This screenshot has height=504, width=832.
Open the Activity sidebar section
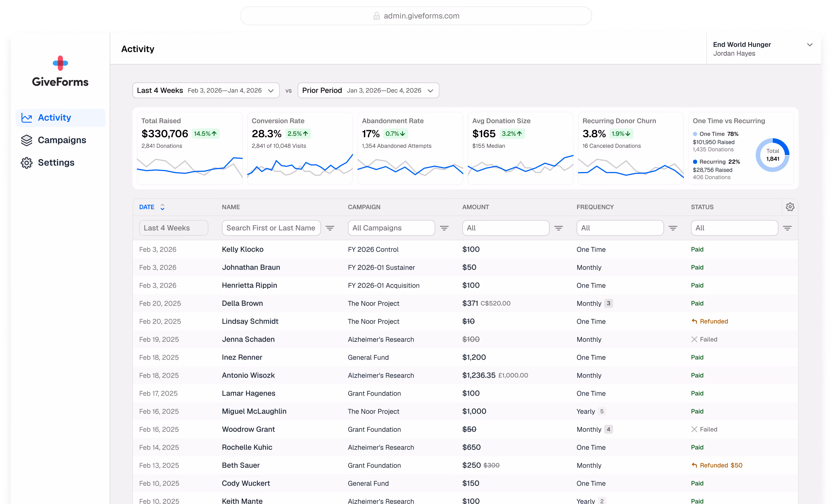(x=60, y=117)
